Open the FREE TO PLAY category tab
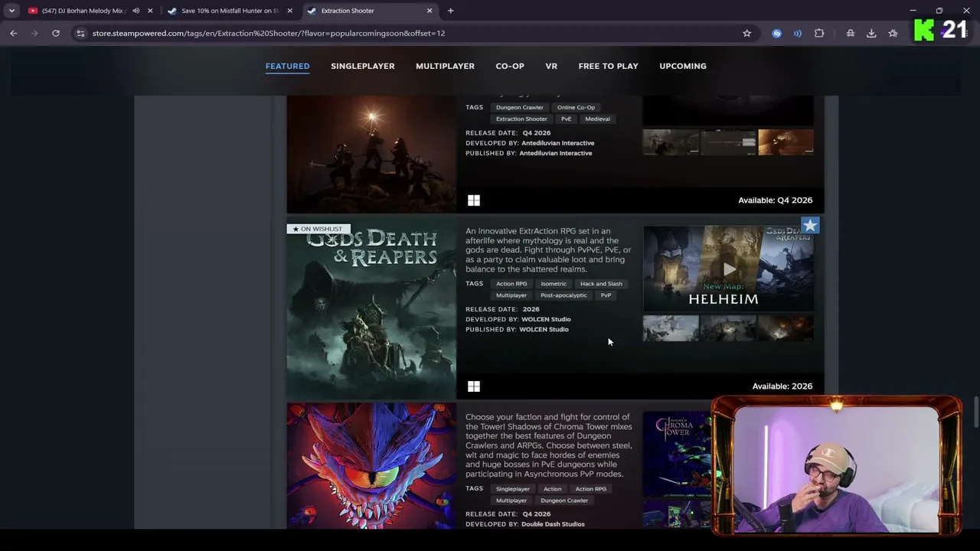This screenshot has width=980, height=551. click(608, 66)
